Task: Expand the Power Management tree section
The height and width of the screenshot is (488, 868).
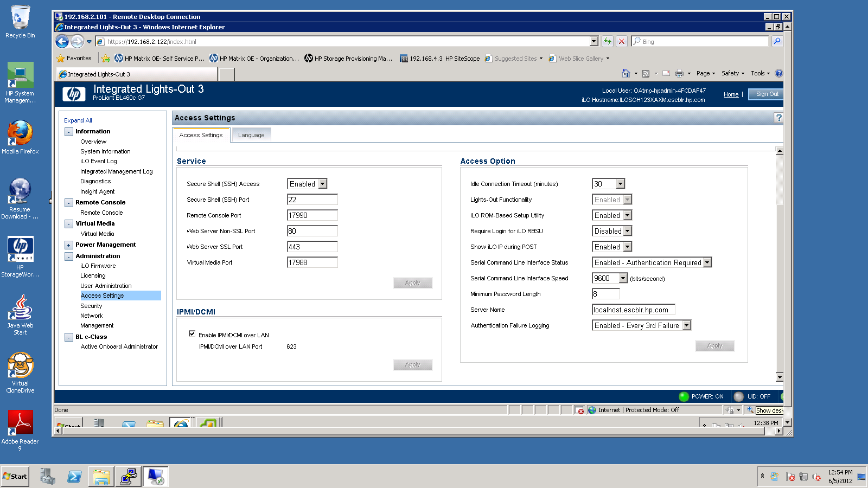Action: pos(69,245)
